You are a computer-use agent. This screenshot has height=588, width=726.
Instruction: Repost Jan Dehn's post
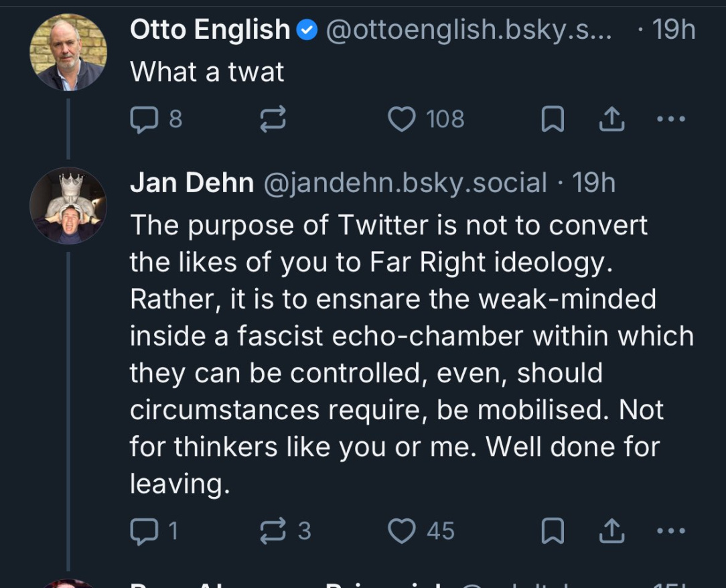click(x=273, y=531)
